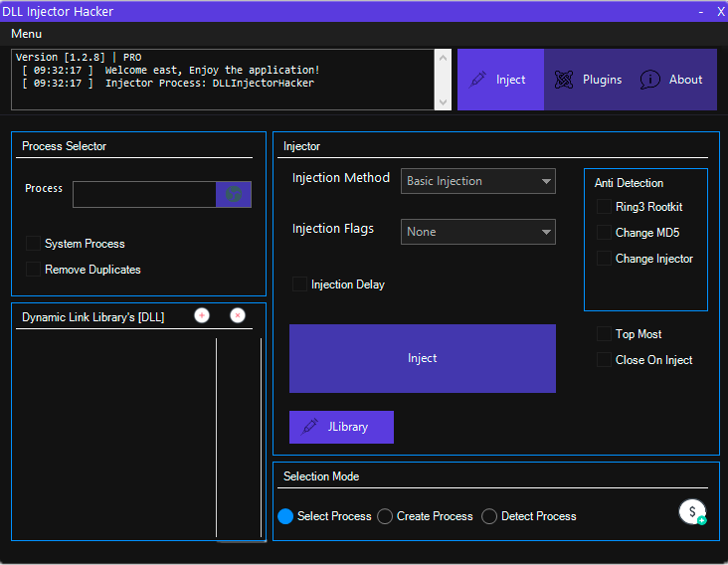Click the remove DLL red X icon

pos(238,315)
